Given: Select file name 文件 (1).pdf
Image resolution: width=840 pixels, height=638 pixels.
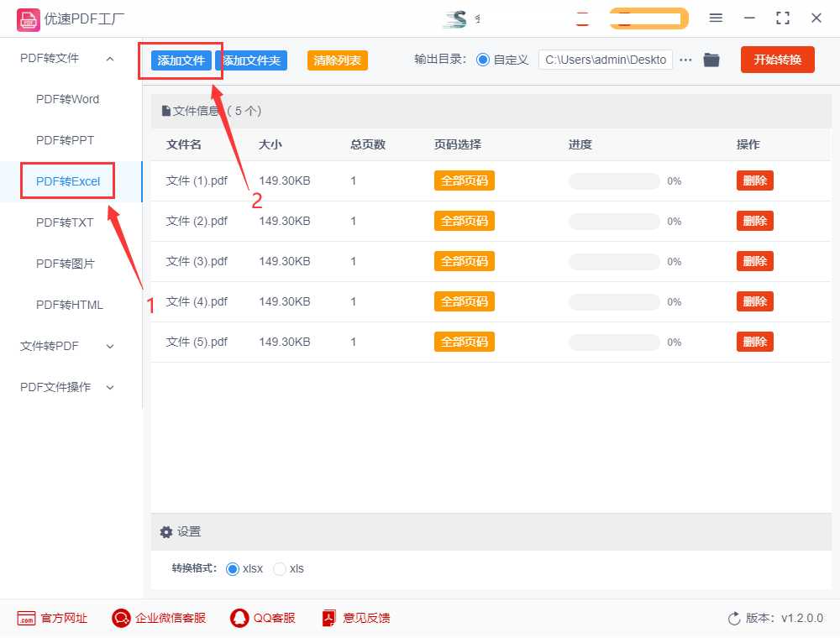Looking at the screenshot, I should [x=197, y=181].
